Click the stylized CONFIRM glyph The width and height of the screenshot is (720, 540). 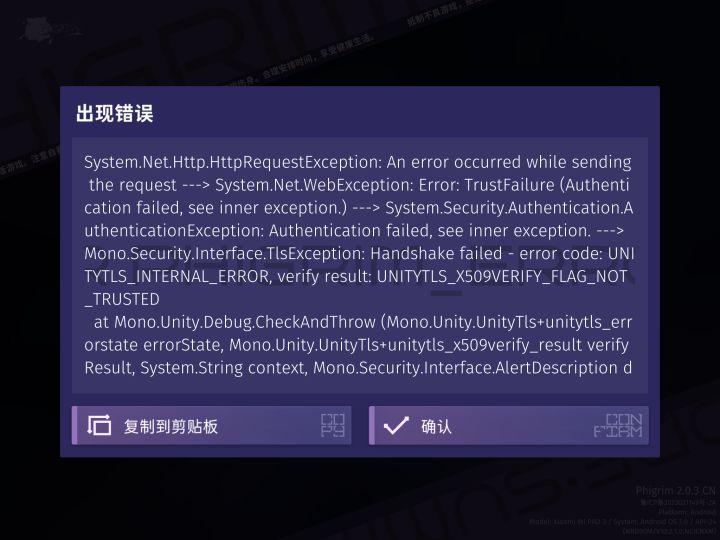tap(618, 425)
